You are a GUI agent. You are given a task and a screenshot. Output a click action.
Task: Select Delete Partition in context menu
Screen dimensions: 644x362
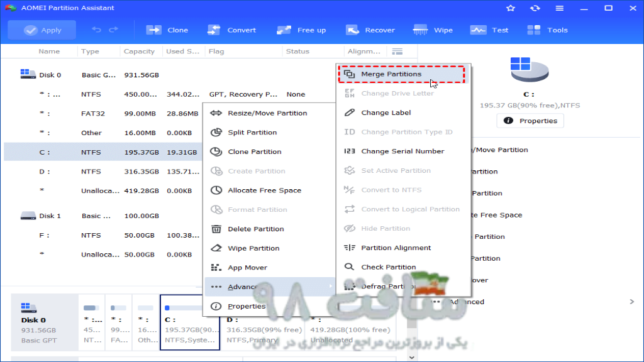[270, 229]
